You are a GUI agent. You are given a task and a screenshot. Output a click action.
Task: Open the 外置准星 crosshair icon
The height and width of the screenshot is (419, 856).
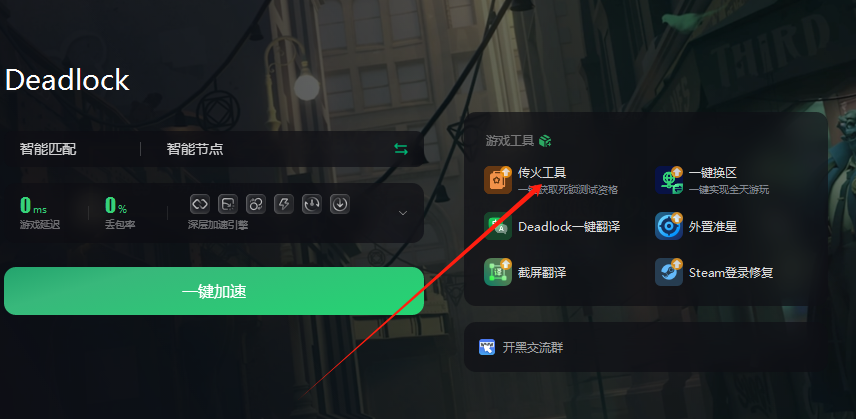[669, 226]
